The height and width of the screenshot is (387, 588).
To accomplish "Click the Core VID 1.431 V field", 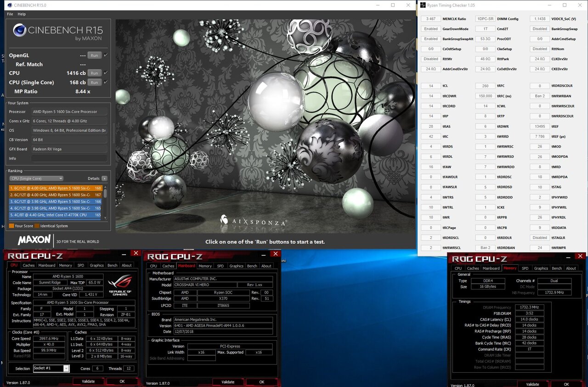I will coord(91,295).
